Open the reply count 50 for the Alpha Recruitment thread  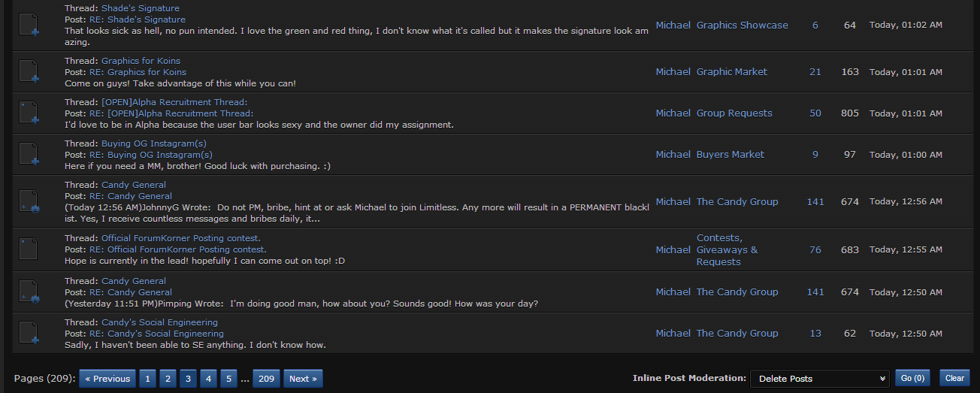815,113
